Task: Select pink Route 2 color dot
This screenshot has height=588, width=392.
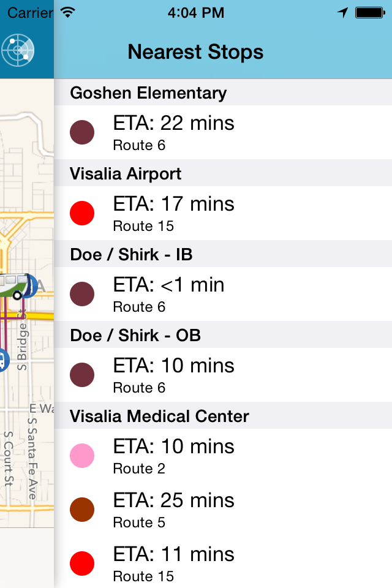Action: click(82, 456)
